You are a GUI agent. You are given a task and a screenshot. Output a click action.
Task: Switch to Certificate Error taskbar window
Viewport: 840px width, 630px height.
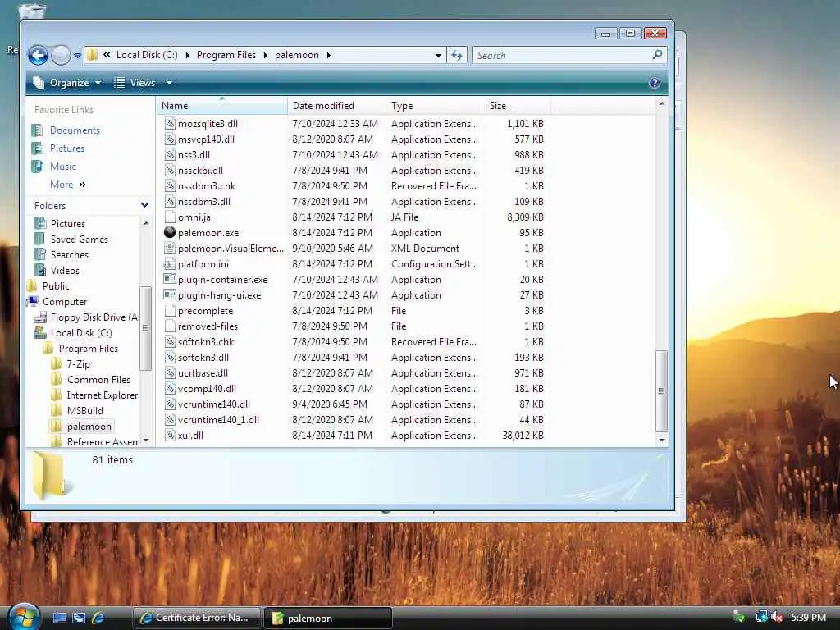(196, 618)
